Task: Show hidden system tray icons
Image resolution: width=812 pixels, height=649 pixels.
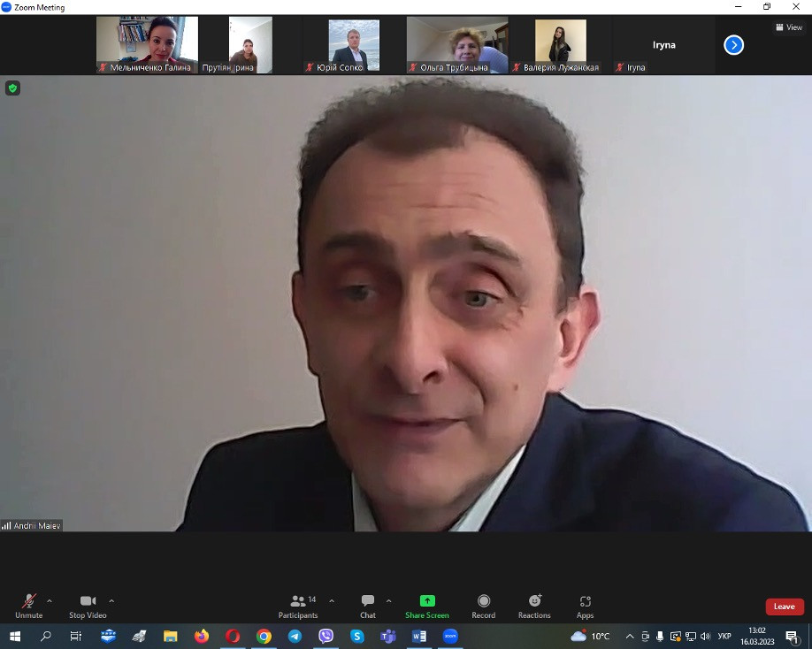Action: click(630, 636)
